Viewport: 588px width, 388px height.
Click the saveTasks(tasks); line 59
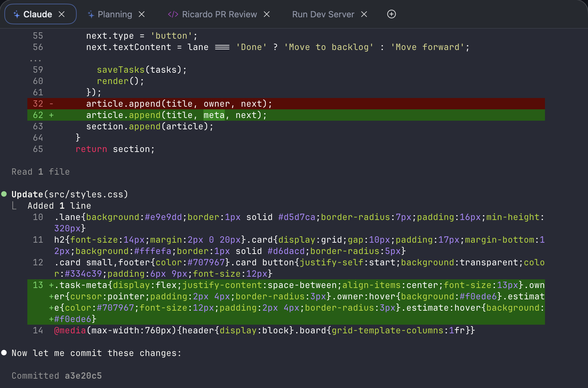[142, 70]
